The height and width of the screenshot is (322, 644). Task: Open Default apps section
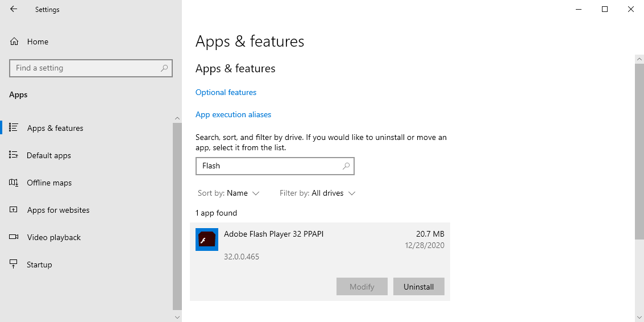click(49, 155)
